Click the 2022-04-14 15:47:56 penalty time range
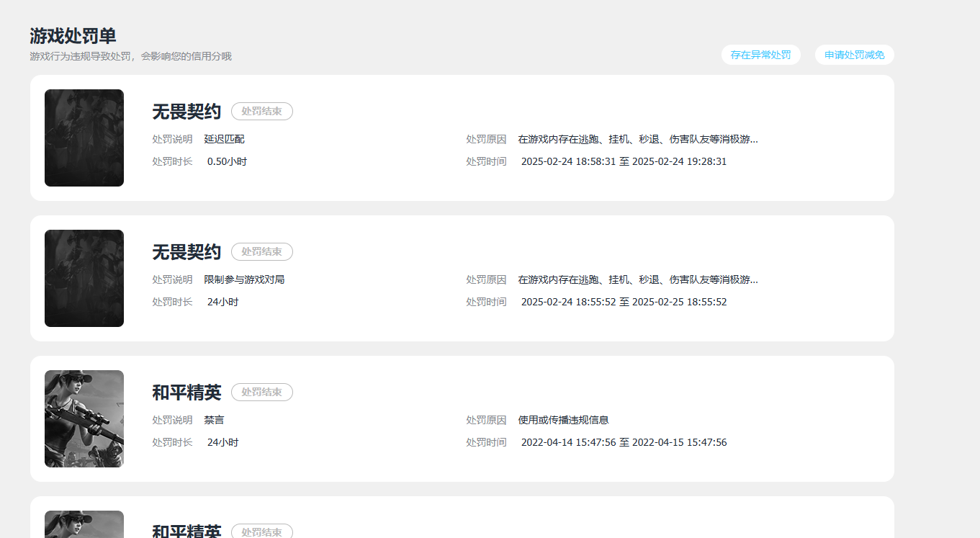Viewport: 980px width, 538px height. click(x=624, y=442)
